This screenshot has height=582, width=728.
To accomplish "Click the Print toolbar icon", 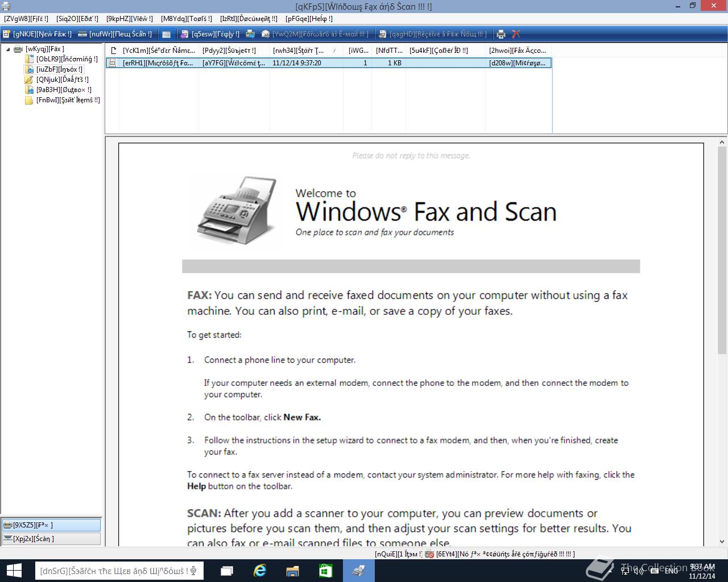I will click(x=501, y=34).
